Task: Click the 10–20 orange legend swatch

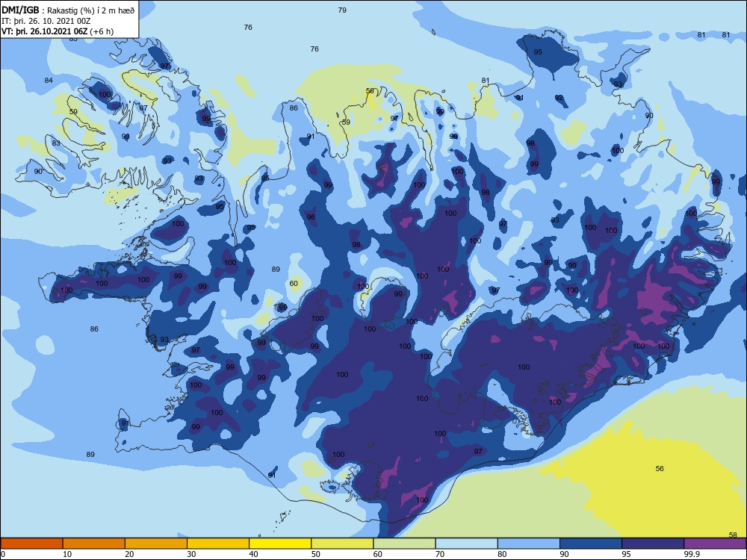Action: click(x=94, y=544)
